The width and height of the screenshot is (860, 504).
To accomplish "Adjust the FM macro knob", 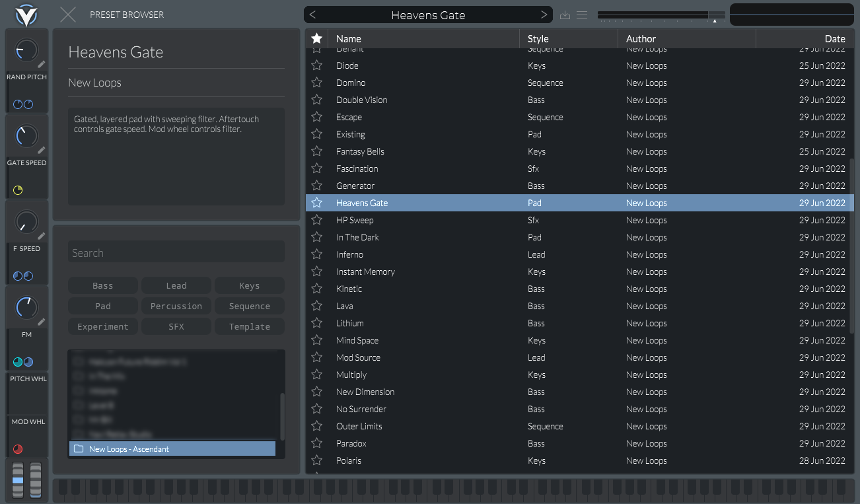I will point(26,308).
